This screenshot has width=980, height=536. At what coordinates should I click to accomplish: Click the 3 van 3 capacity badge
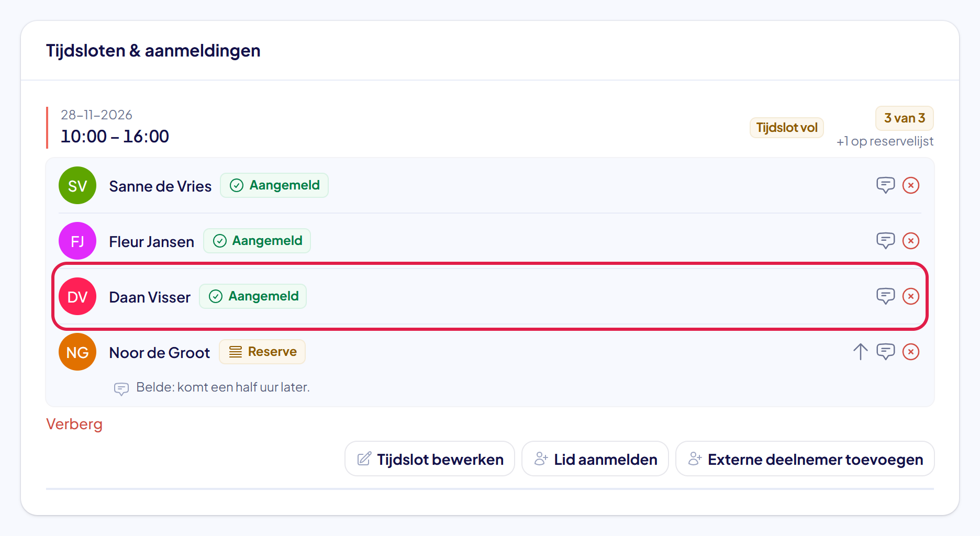pos(905,118)
